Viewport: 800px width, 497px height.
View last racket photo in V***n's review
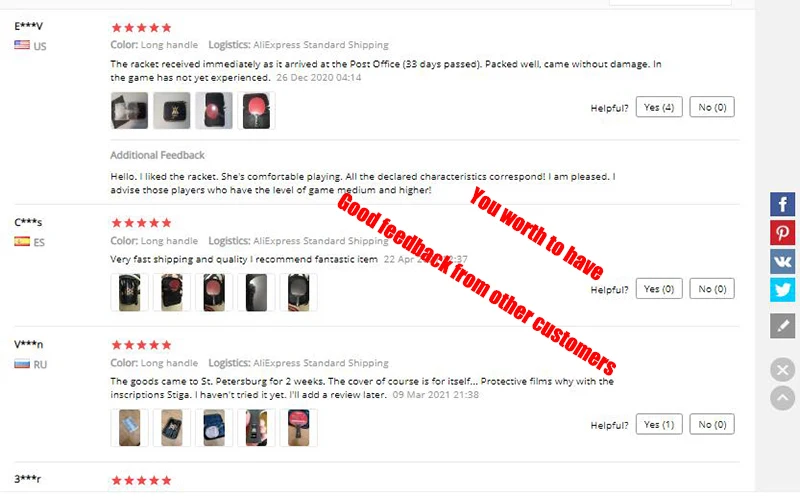pos(298,428)
